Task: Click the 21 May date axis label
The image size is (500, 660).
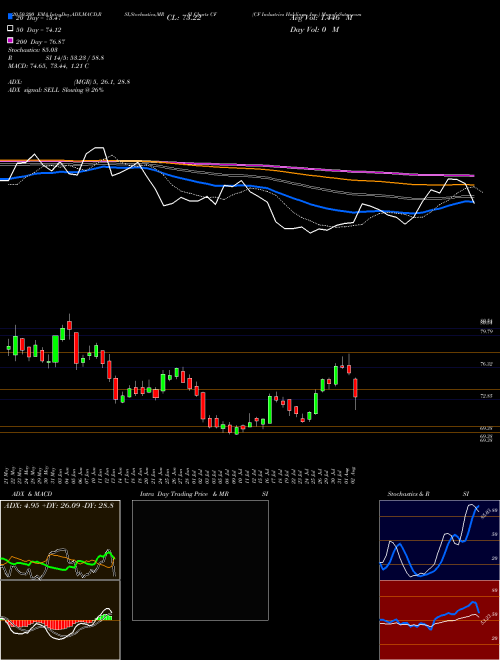Action: tap(8, 476)
